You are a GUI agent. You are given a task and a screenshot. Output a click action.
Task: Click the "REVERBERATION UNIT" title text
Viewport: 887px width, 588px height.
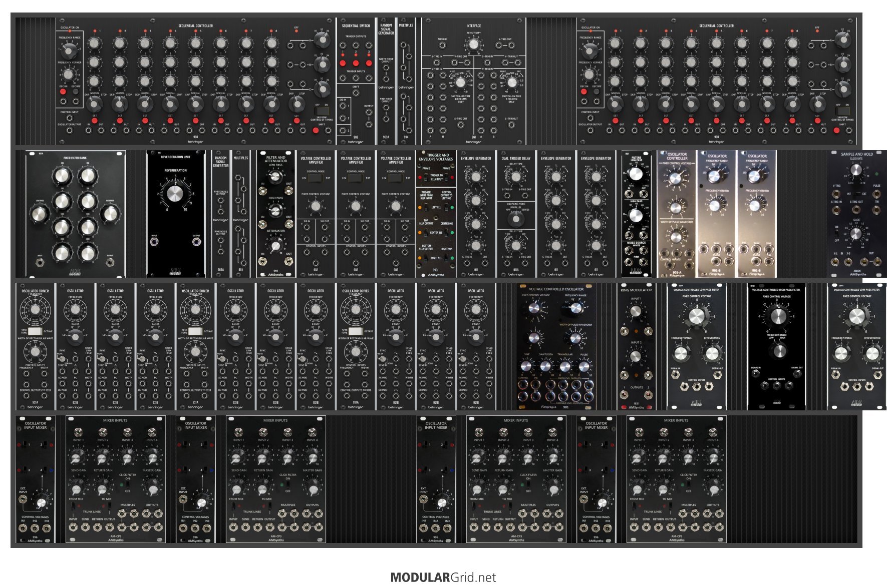click(x=175, y=157)
